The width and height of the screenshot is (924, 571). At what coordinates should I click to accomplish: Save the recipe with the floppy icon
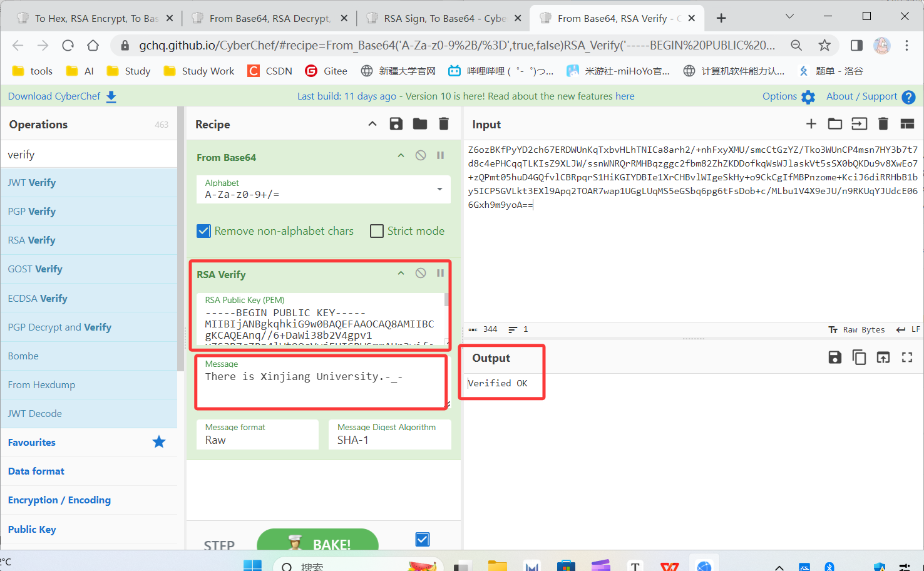point(396,124)
